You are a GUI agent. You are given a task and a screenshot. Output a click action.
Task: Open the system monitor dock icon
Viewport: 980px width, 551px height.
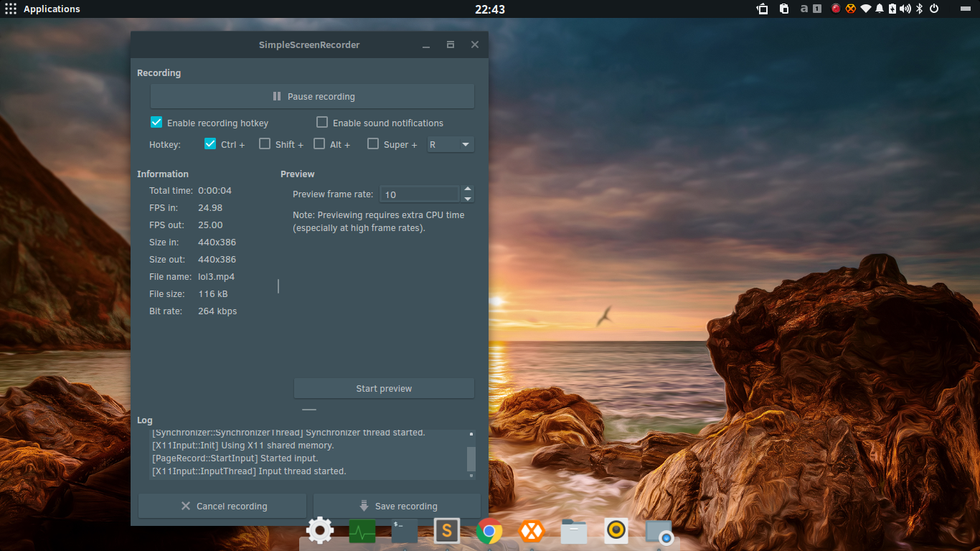pos(362,532)
